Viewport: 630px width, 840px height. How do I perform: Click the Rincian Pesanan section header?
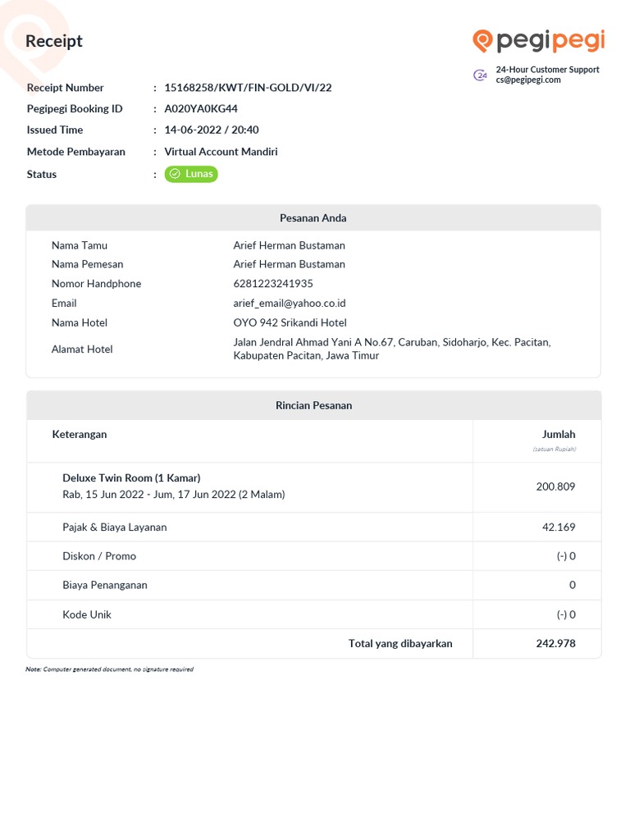[x=313, y=405]
